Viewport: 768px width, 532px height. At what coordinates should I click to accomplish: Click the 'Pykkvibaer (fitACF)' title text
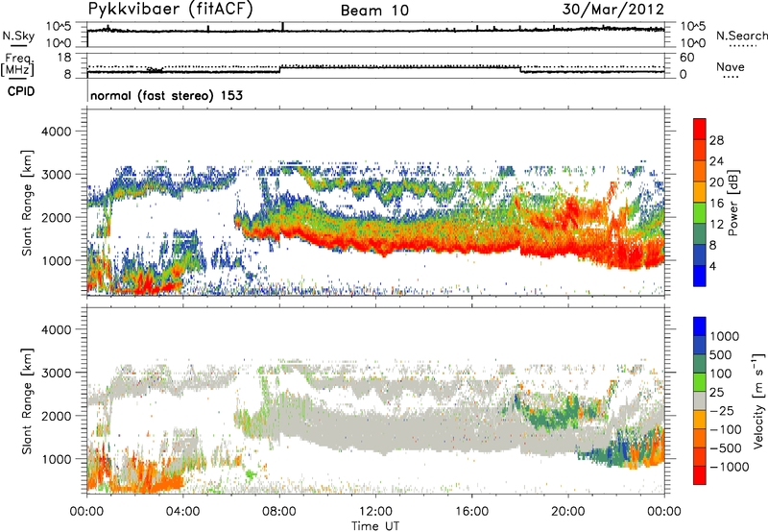click(170, 10)
